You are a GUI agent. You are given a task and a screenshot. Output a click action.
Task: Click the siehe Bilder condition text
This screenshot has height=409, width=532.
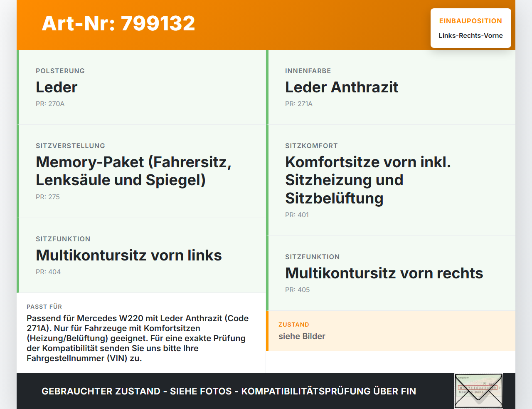tap(302, 336)
